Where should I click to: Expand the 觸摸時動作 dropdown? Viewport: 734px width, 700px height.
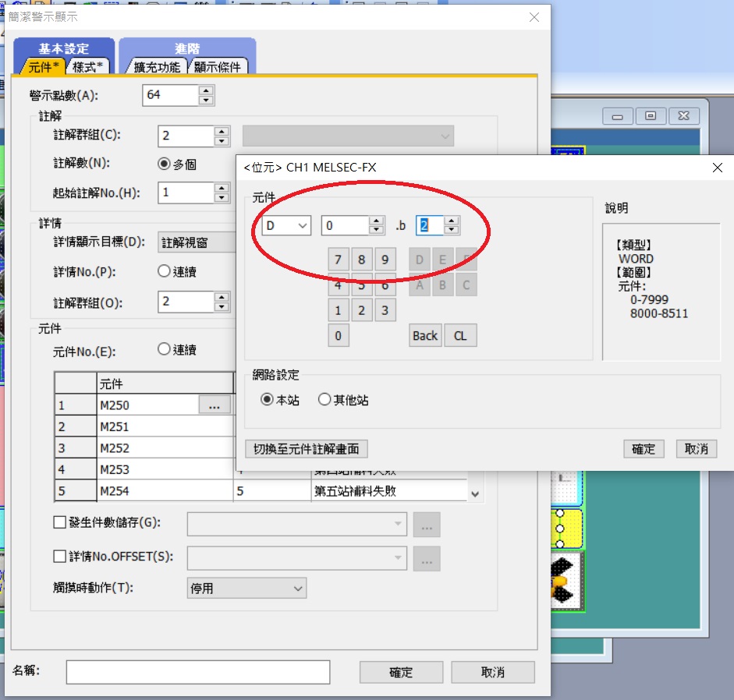click(x=247, y=589)
